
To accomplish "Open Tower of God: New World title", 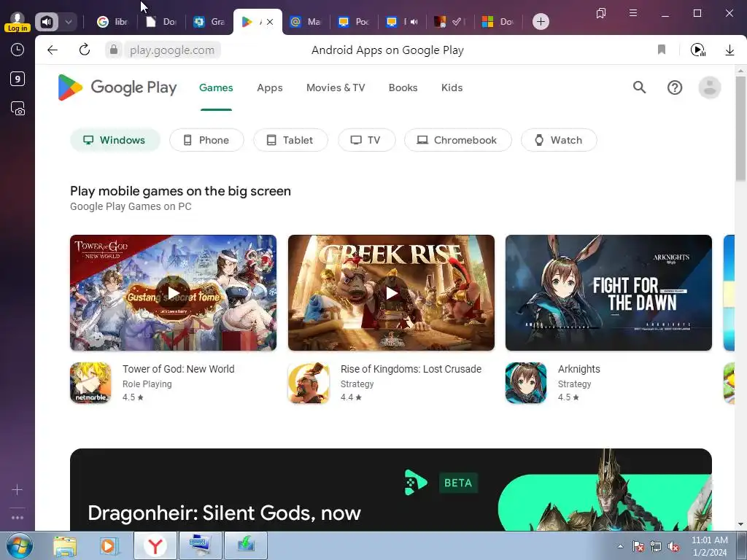I will 178,369.
